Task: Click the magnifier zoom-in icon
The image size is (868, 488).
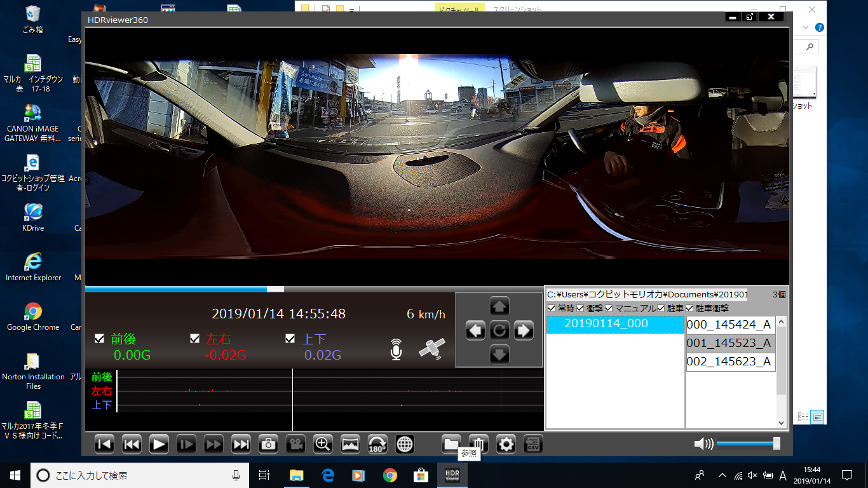Action: coord(323,444)
